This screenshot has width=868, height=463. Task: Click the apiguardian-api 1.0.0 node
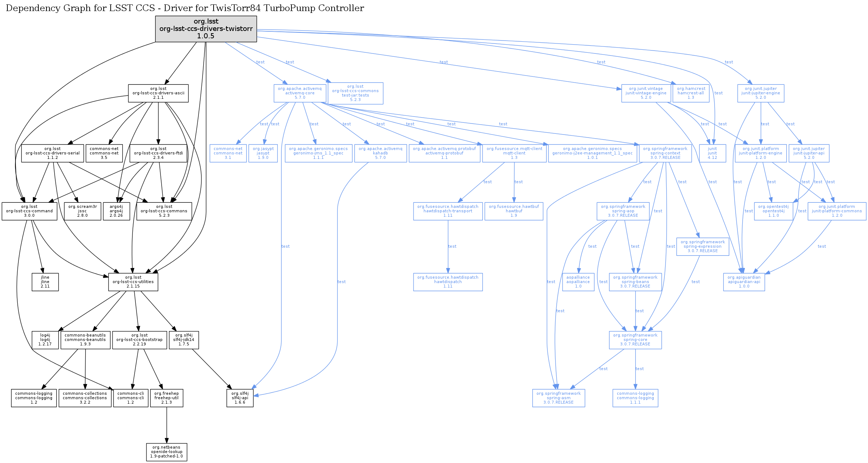click(x=744, y=282)
